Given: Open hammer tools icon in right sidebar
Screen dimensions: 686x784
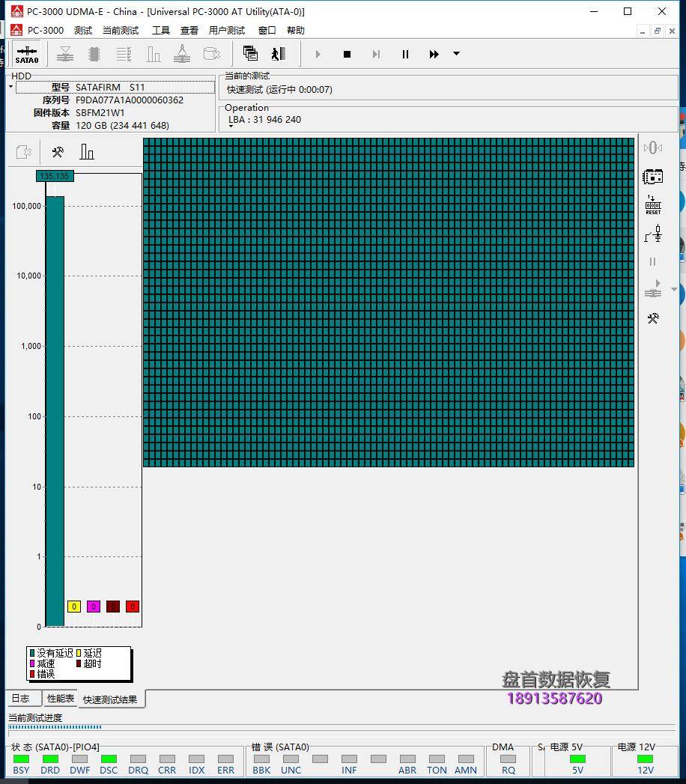Looking at the screenshot, I should 653,318.
